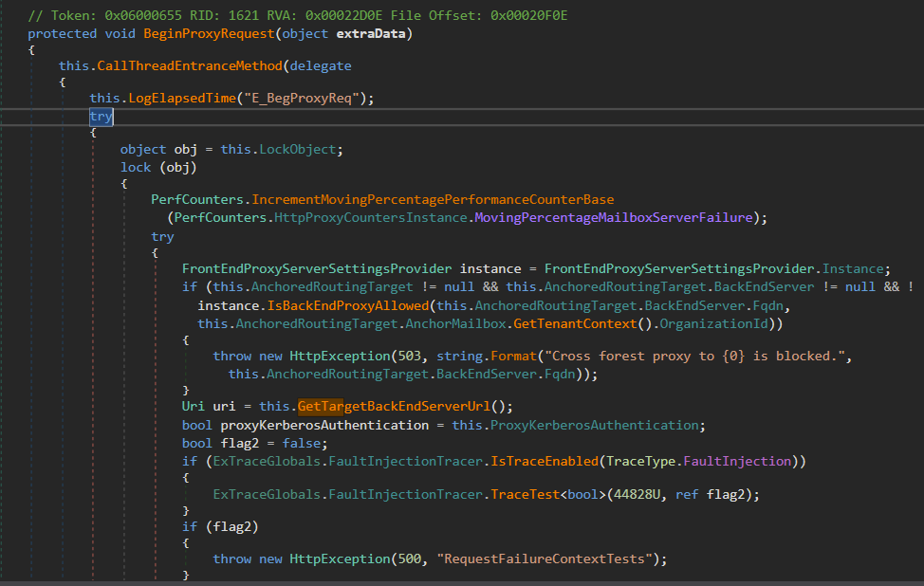Screen dimensions: 924x586
Task: Select the void return type keyword
Action: [120, 33]
